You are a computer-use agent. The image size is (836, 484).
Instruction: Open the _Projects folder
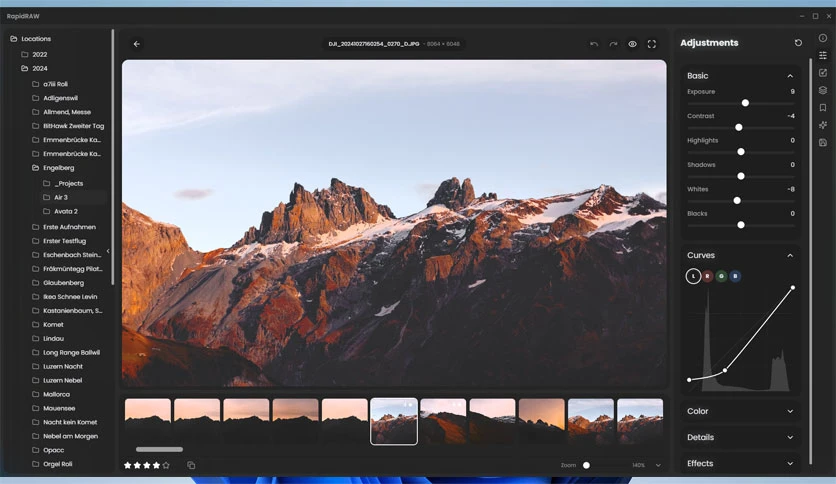69,183
